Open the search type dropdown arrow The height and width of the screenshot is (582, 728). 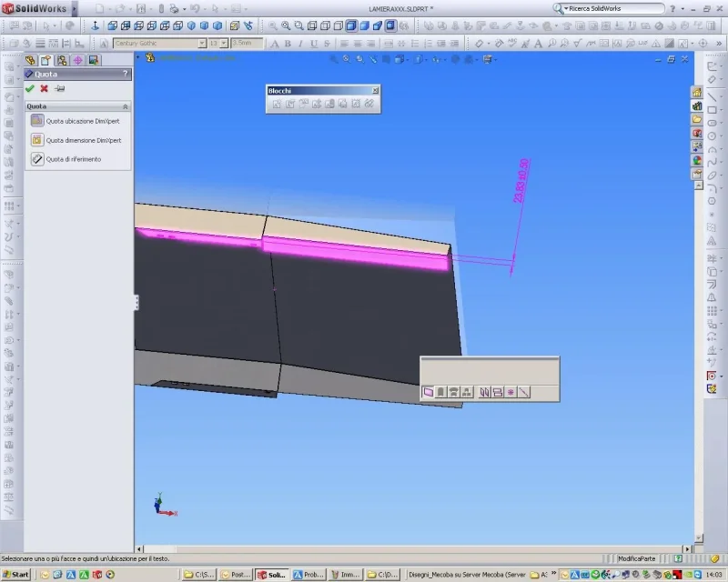tap(566, 8)
